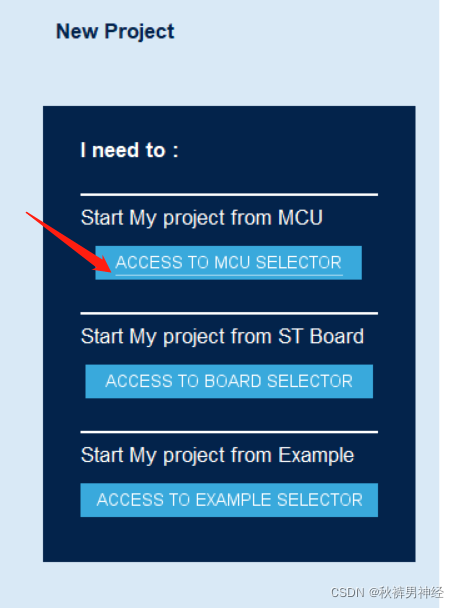Click the "I need to :" title
The height and width of the screenshot is (608, 459).
[129, 150]
